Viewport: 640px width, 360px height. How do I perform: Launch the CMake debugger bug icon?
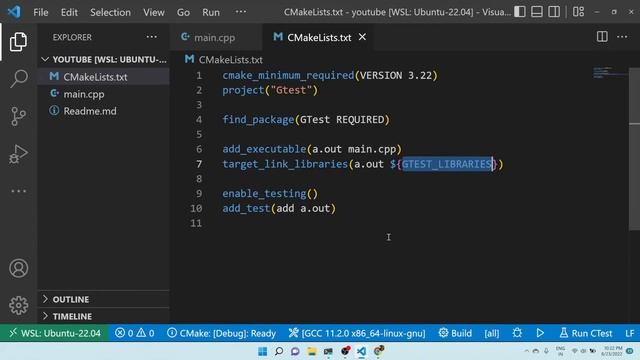[x=517, y=333]
